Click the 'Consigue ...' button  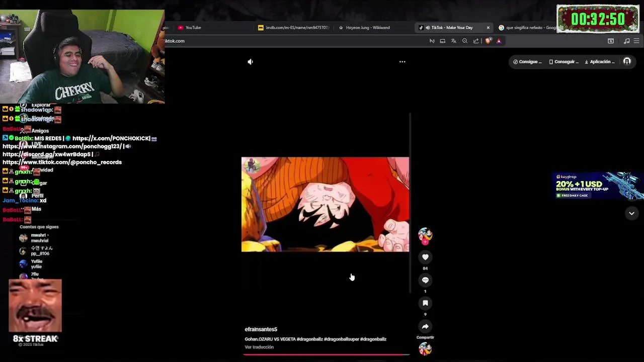(527, 62)
